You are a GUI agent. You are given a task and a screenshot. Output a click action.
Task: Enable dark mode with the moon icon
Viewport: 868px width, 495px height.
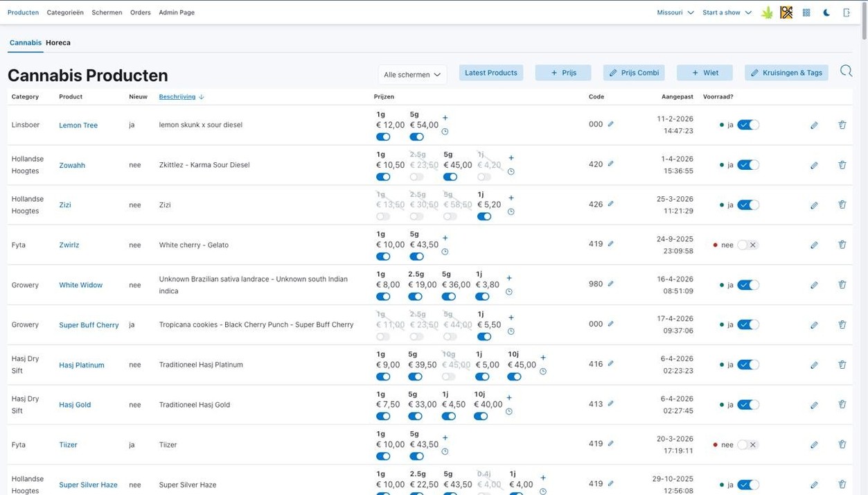(x=826, y=12)
